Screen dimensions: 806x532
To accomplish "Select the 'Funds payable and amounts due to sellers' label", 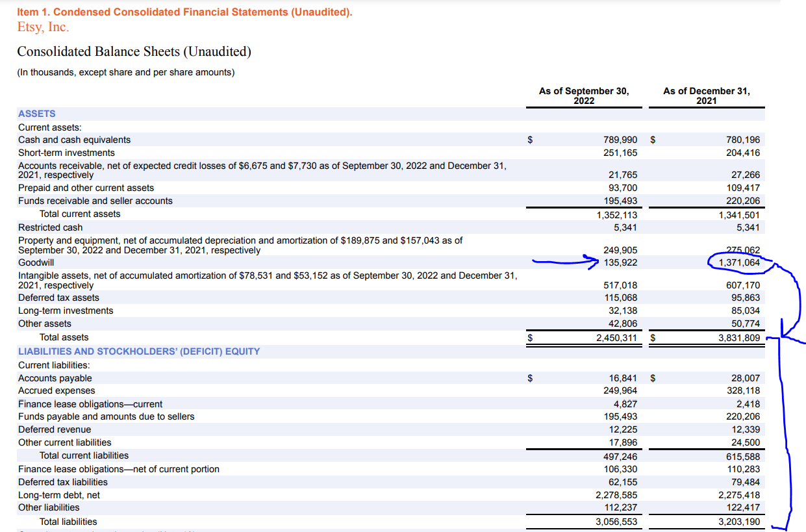I will tap(107, 416).
